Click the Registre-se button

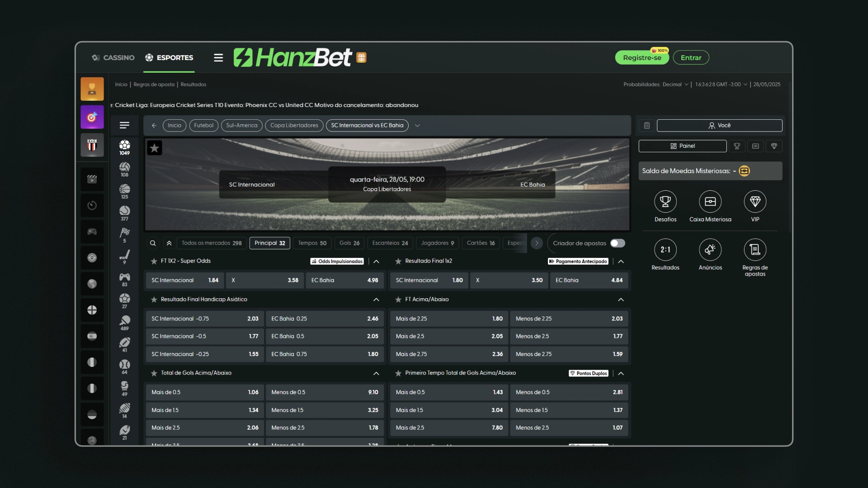(642, 57)
